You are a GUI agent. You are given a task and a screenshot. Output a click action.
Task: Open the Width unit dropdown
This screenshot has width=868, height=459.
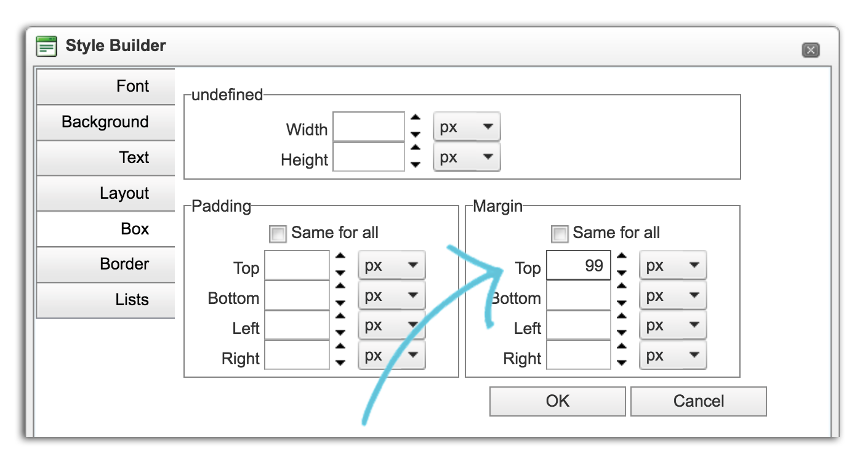pyautogui.click(x=466, y=126)
